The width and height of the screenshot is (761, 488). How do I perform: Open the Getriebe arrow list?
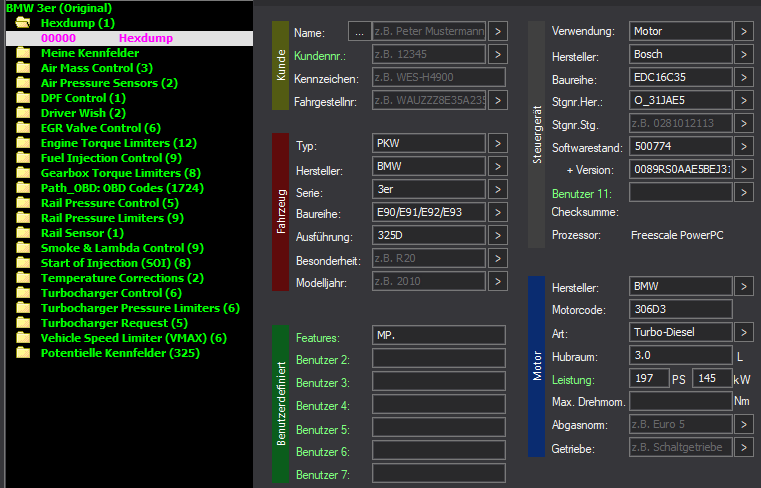point(744,447)
